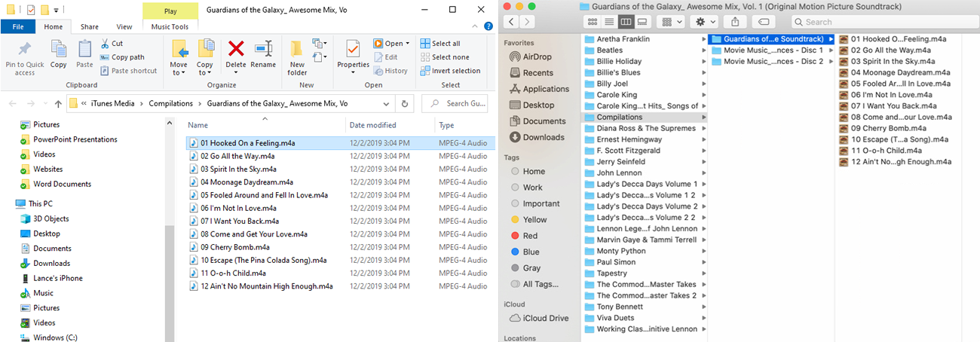Image resolution: width=980 pixels, height=342 pixels.
Task: Click the Rename icon
Action: coord(263,49)
